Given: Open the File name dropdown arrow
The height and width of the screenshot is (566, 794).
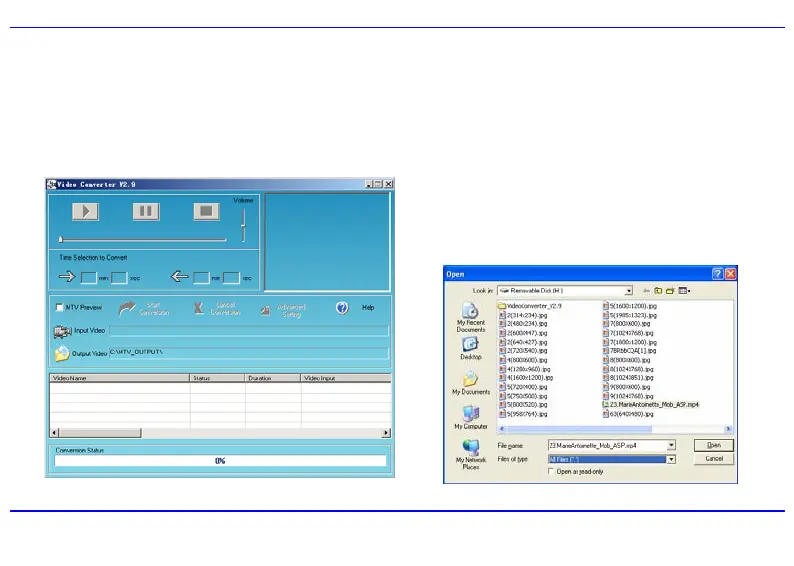Looking at the screenshot, I should 671,445.
